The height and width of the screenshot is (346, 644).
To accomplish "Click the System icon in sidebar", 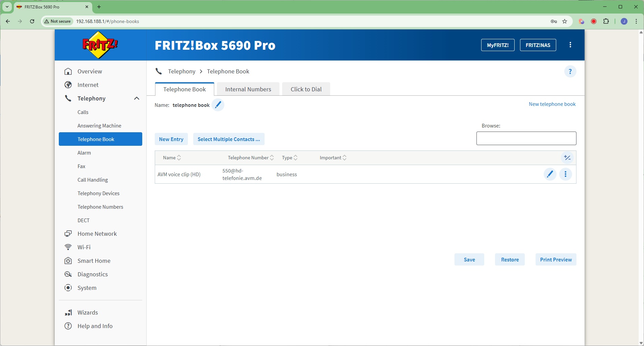I will (68, 288).
